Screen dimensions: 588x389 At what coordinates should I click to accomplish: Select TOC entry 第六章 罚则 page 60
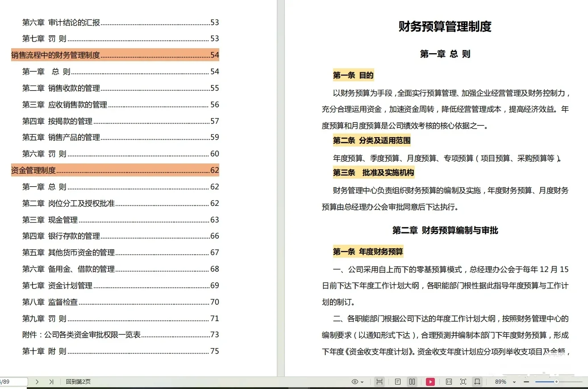(121, 154)
